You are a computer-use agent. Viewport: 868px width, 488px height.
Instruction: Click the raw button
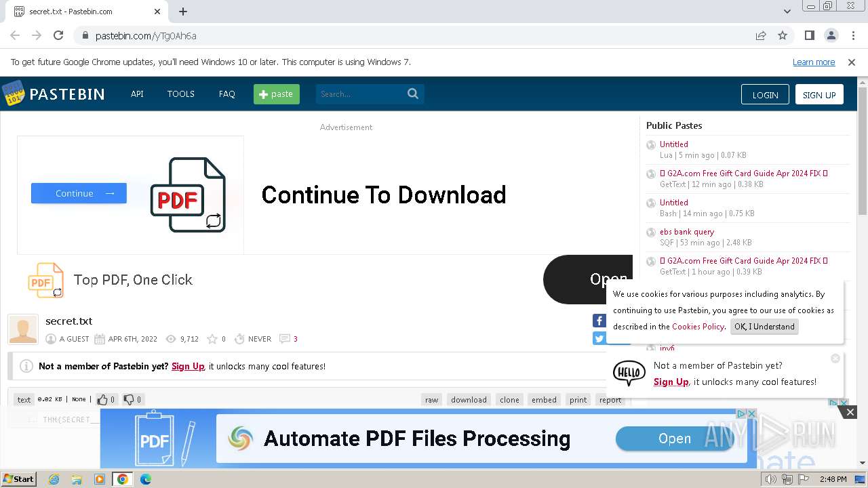[432, 400]
